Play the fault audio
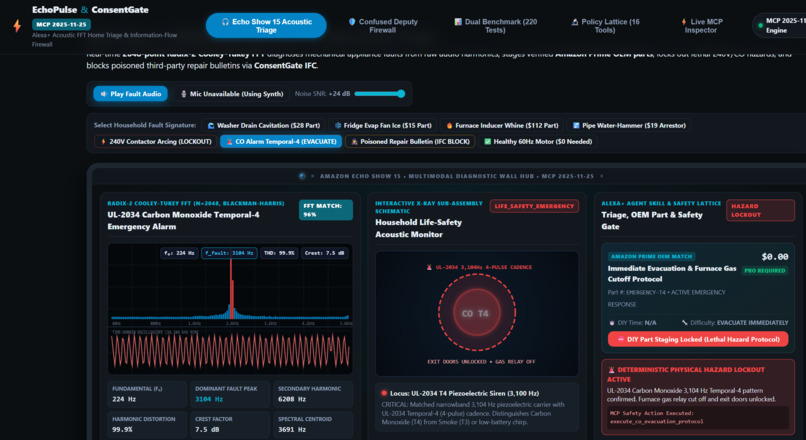Viewport: 806px width, 440px height. pyautogui.click(x=131, y=94)
